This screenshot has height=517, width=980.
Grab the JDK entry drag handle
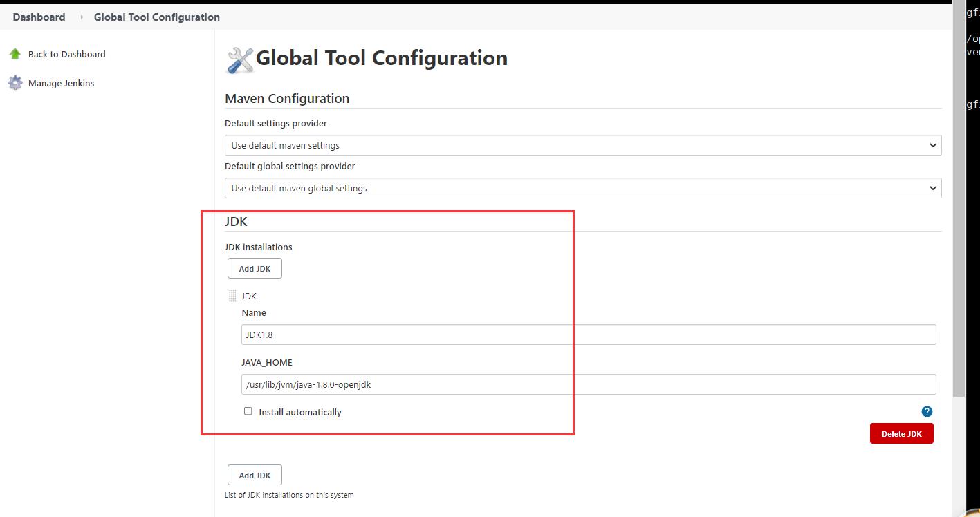(x=232, y=296)
